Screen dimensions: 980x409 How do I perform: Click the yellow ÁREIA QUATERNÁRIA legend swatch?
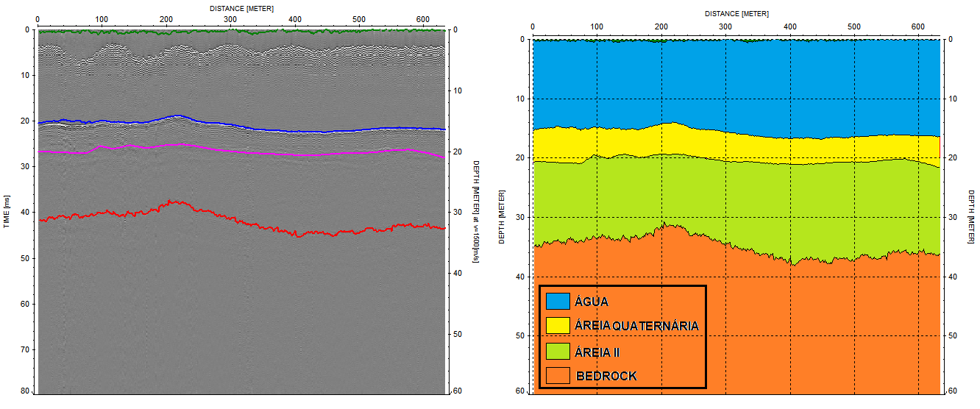tap(558, 326)
